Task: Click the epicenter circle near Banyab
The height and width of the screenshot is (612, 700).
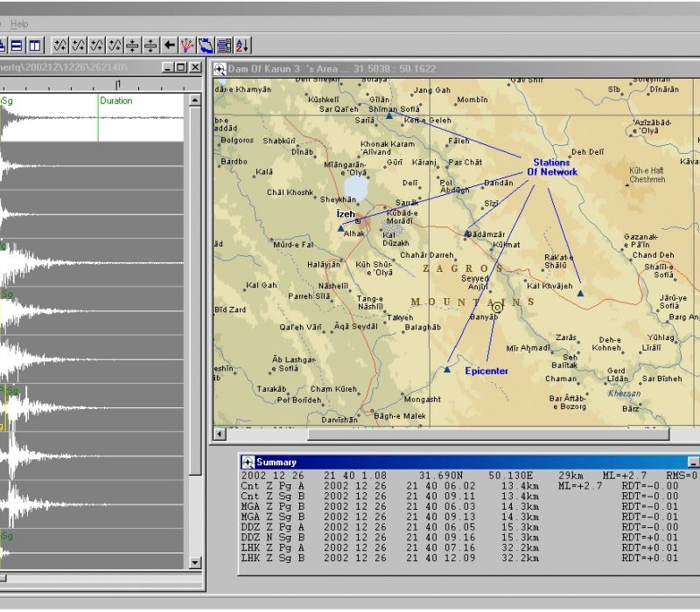Action: pos(498,307)
